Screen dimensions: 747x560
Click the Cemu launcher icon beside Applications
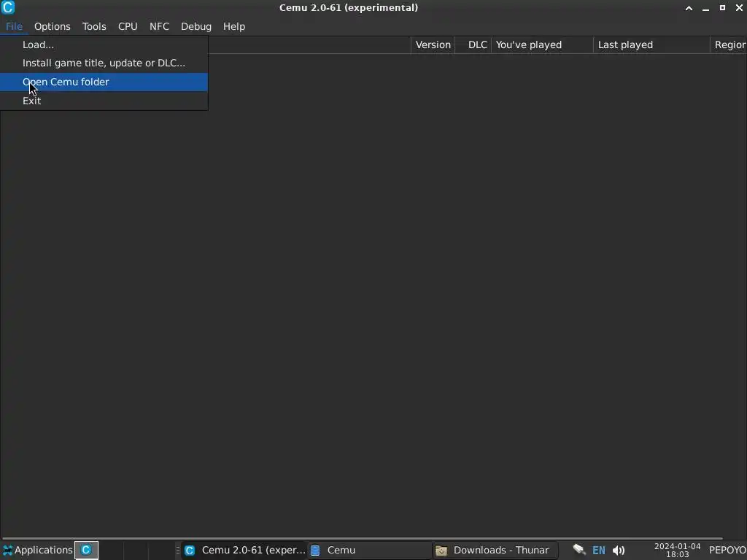[86, 550]
